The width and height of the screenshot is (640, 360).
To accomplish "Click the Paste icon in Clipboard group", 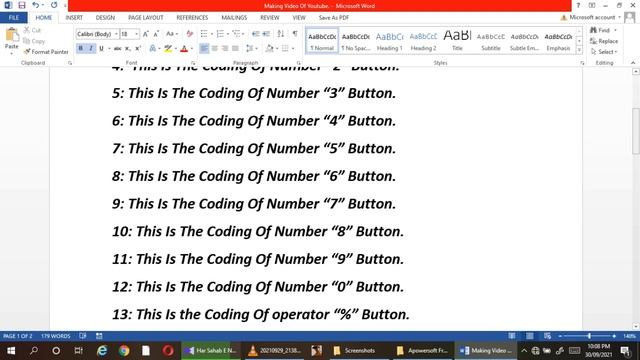I will [x=12, y=36].
